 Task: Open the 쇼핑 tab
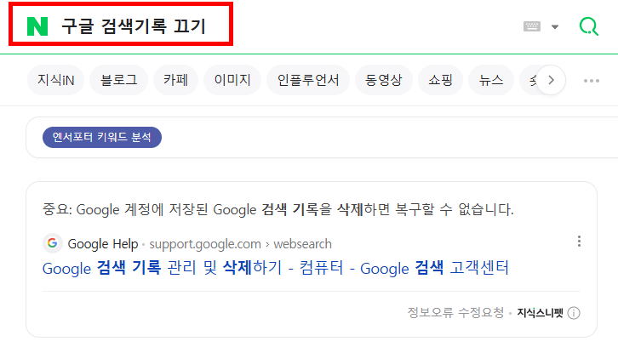point(440,80)
